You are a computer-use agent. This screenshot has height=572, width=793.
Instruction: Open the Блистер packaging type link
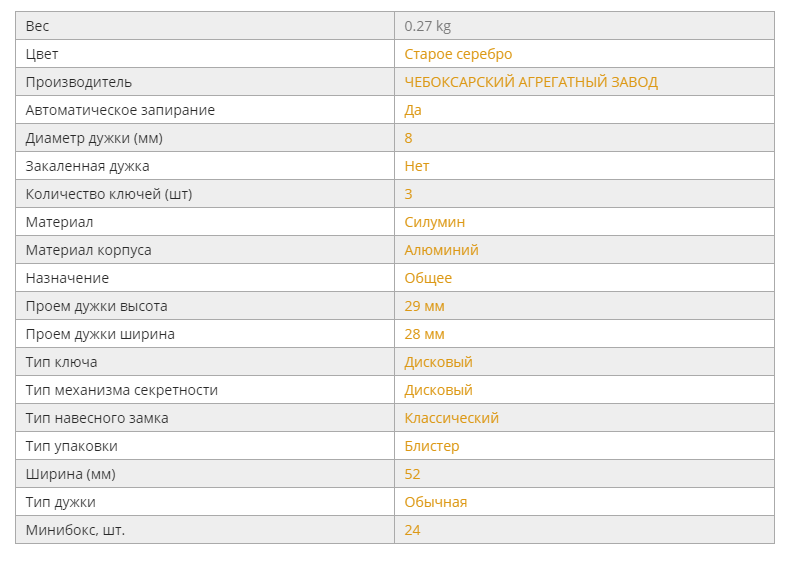point(431,446)
